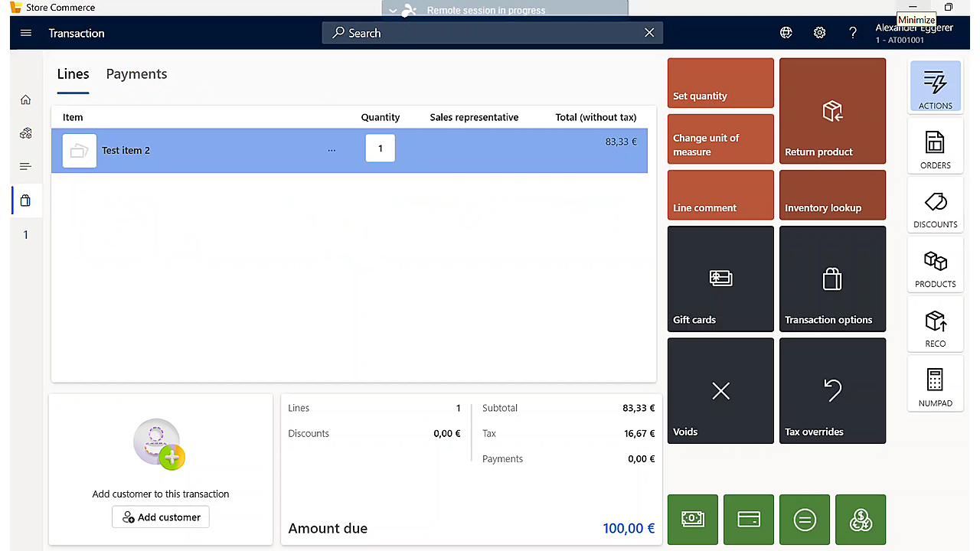The image size is (980, 551).
Task: Open the Tax overrides tile
Action: pos(832,390)
